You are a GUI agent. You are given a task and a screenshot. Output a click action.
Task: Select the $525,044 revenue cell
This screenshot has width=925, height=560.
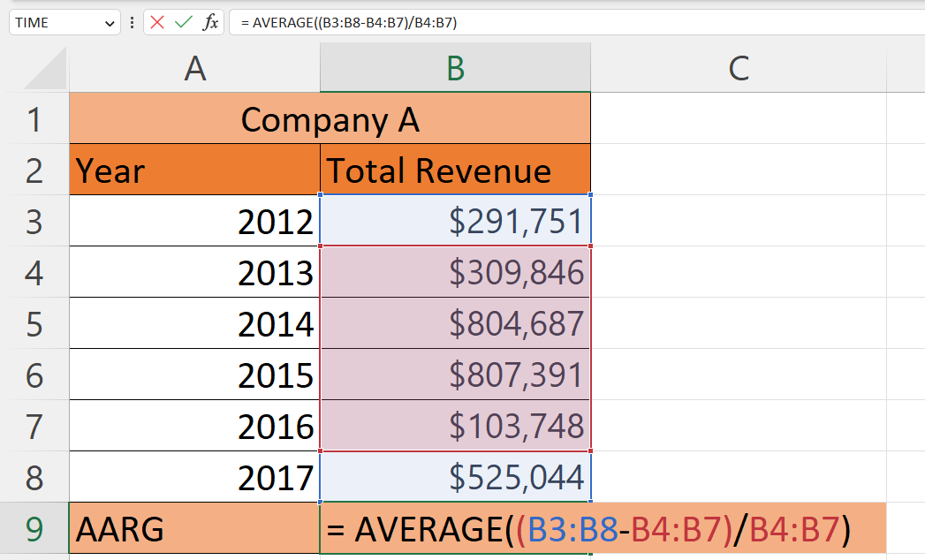454,477
